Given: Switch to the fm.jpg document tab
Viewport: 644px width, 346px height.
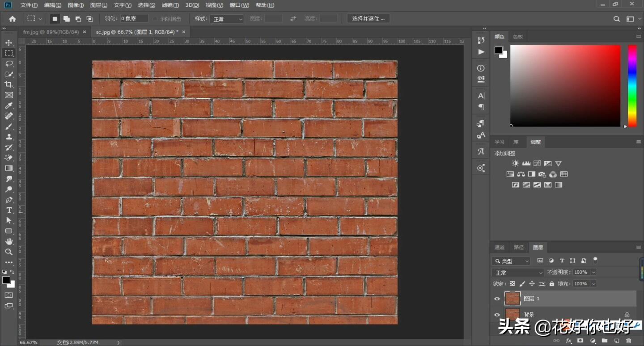Looking at the screenshot, I should (x=51, y=32).
